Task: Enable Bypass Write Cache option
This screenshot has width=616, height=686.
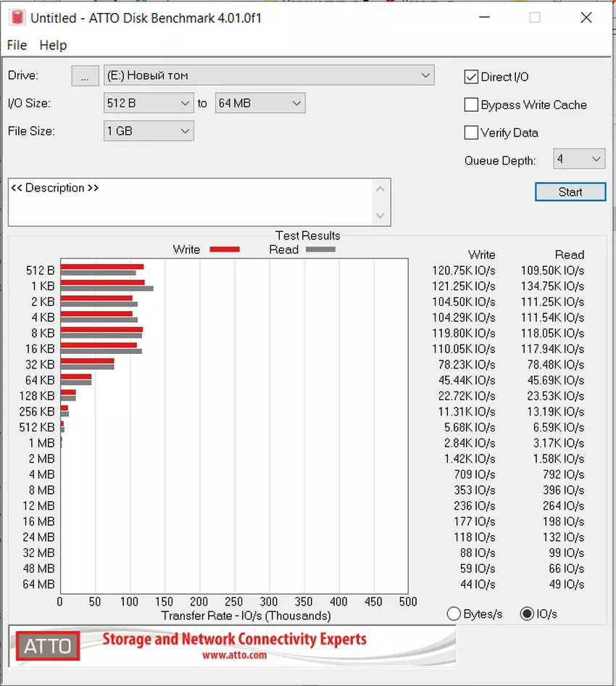Action: pyautogui.click(x=471, y=105)
